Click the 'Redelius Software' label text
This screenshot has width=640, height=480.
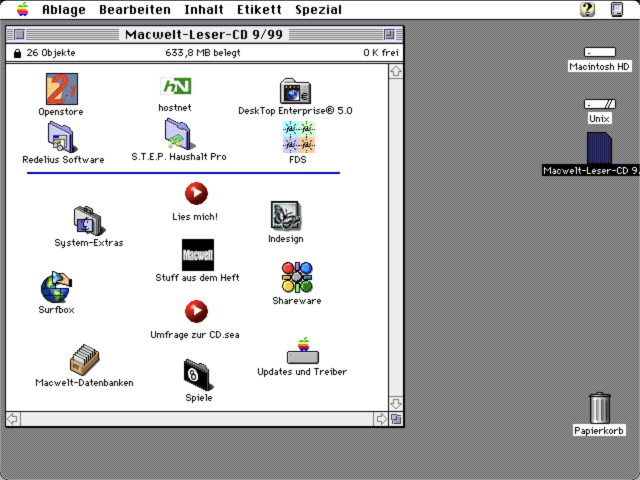63,160
